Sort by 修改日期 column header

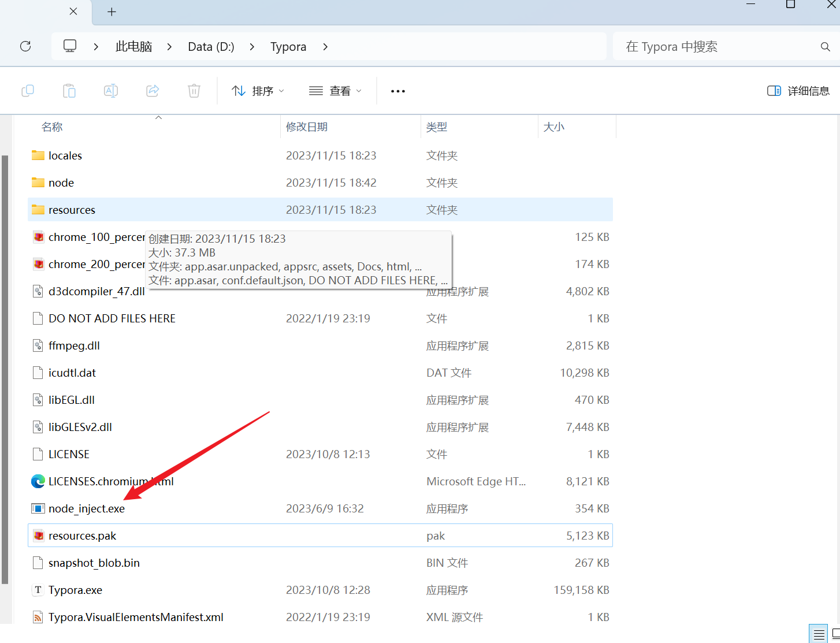point(307,127)
